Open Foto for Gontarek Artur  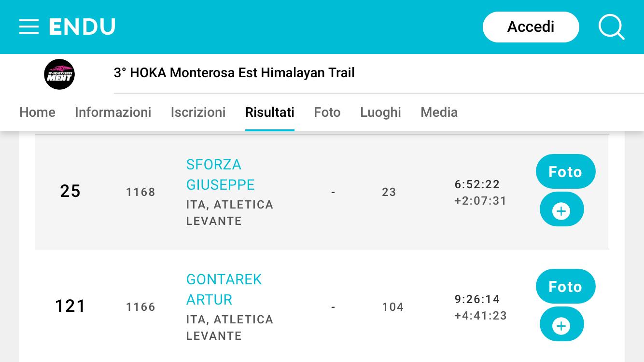565,286
